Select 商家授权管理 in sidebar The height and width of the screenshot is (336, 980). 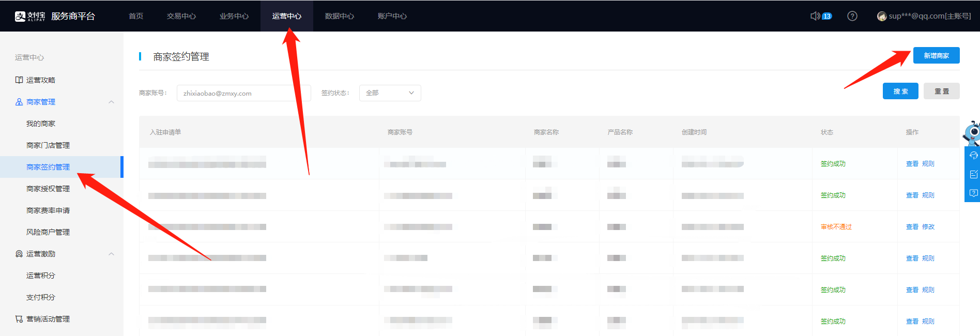[48, 189]
